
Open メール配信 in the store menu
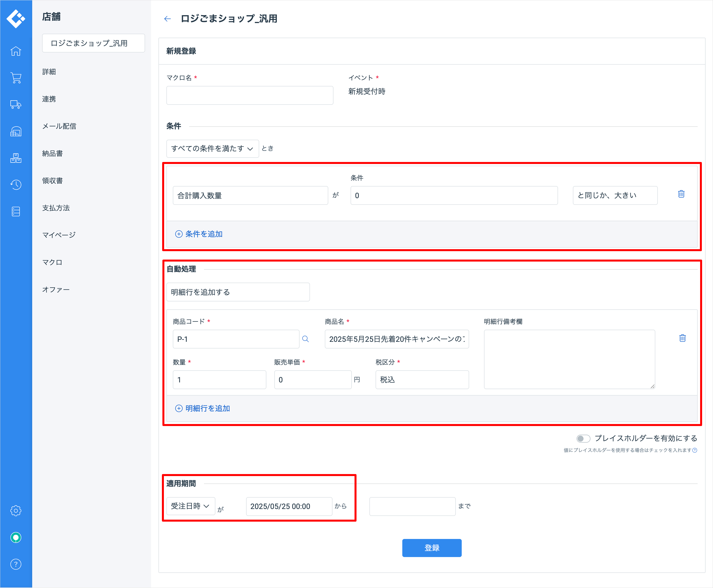pyautogui.click(x=59, y=126)
